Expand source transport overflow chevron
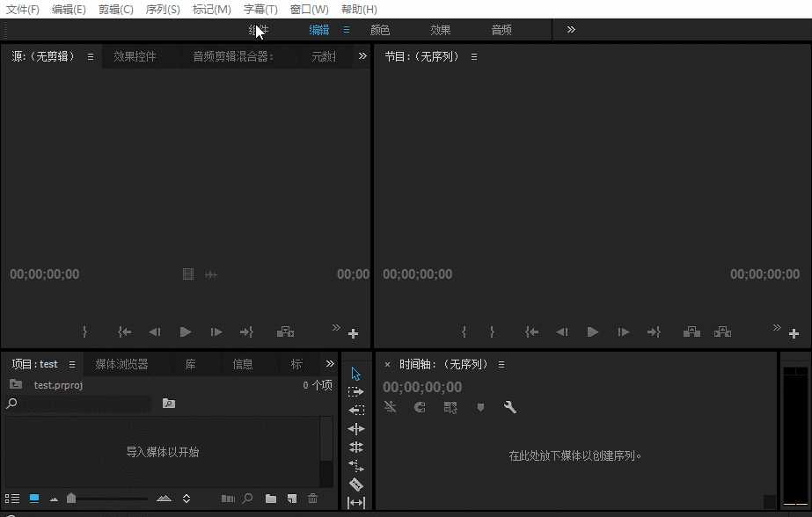This screenshot has width=812, height=517. tap(336, 327)
